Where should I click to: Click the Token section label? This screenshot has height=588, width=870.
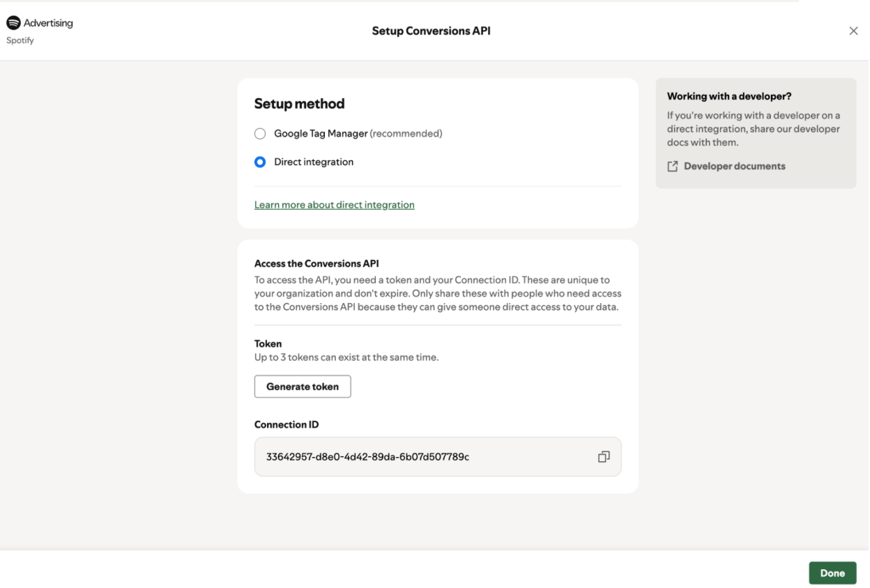coord(268,344)
